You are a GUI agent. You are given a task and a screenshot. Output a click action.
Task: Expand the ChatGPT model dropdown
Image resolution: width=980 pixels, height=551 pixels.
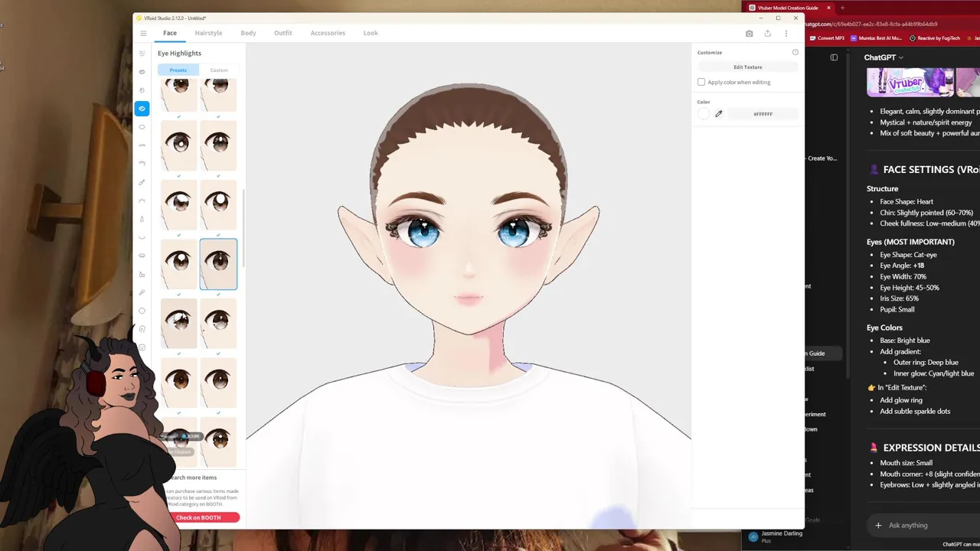pos(884,57)
